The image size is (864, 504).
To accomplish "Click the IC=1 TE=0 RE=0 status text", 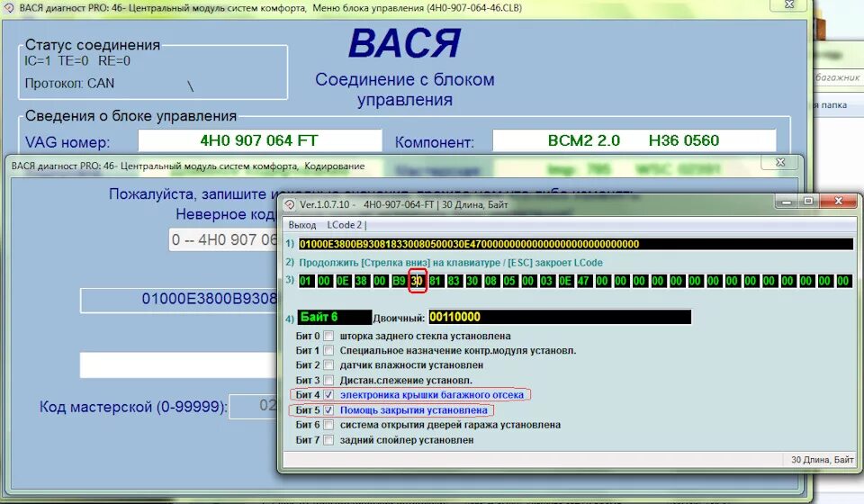I will [x=77, y=61].
